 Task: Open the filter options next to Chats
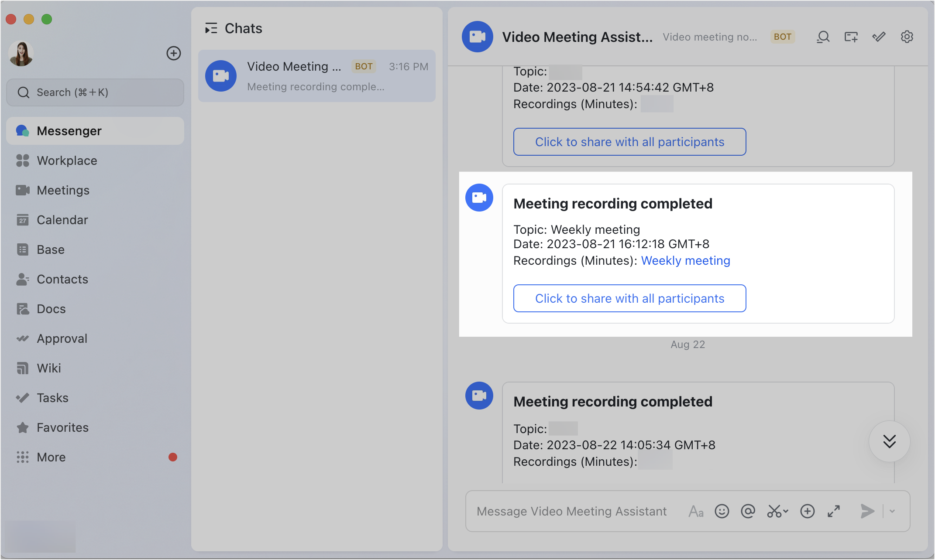212,28
